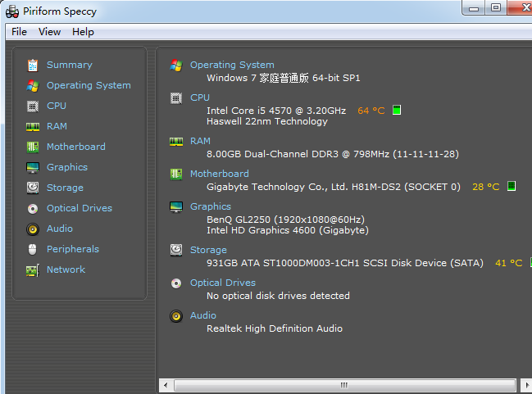Click Haswell 22nm Technology text
The width and height of the screenshot is (532, 394).
pos(267,121)
